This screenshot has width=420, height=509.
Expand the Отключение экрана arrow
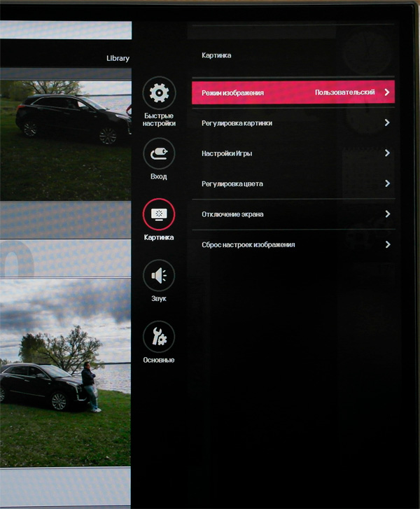tap(387, 214)
